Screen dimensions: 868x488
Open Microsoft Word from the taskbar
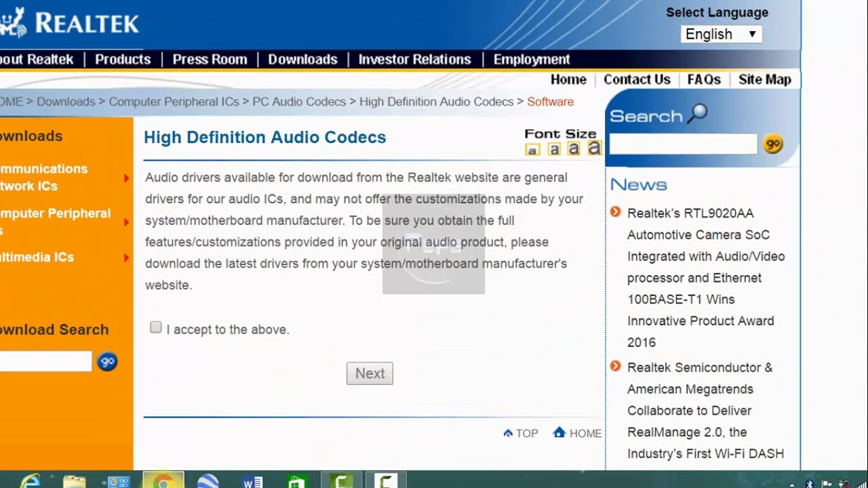click(252, 481)
